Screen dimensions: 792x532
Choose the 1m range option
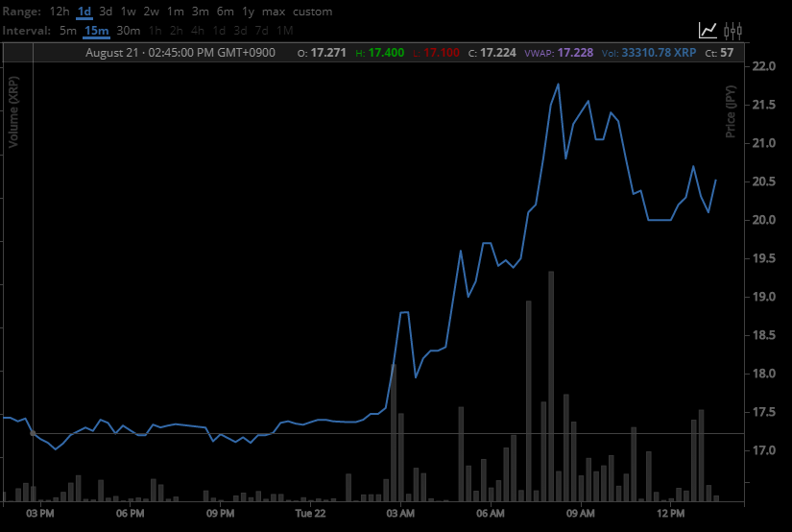176,12
